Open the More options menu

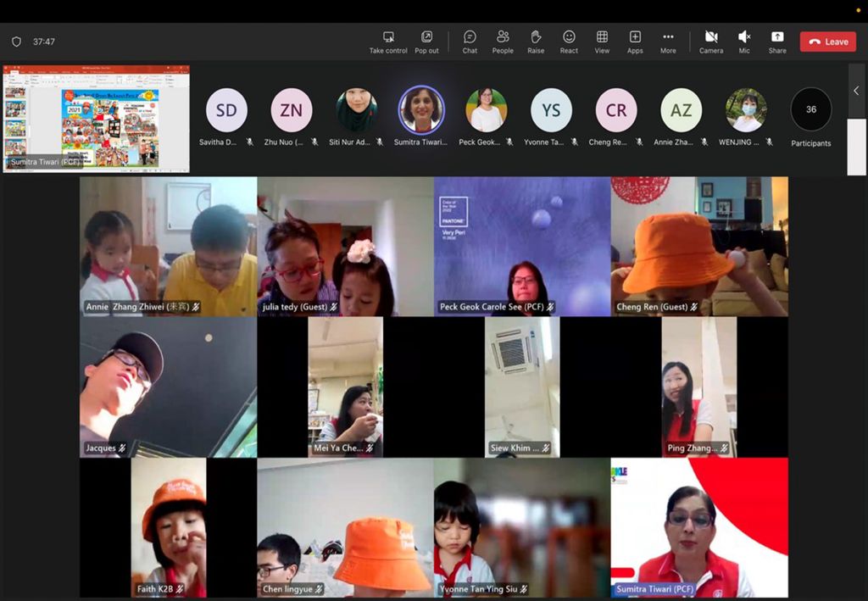point(668,42)
